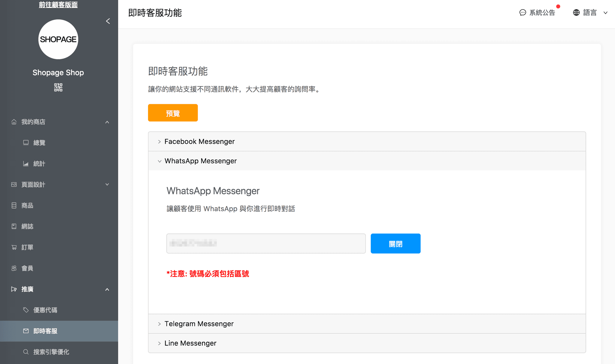Click the orange 預覽 preview button

(x=173, y=113)
